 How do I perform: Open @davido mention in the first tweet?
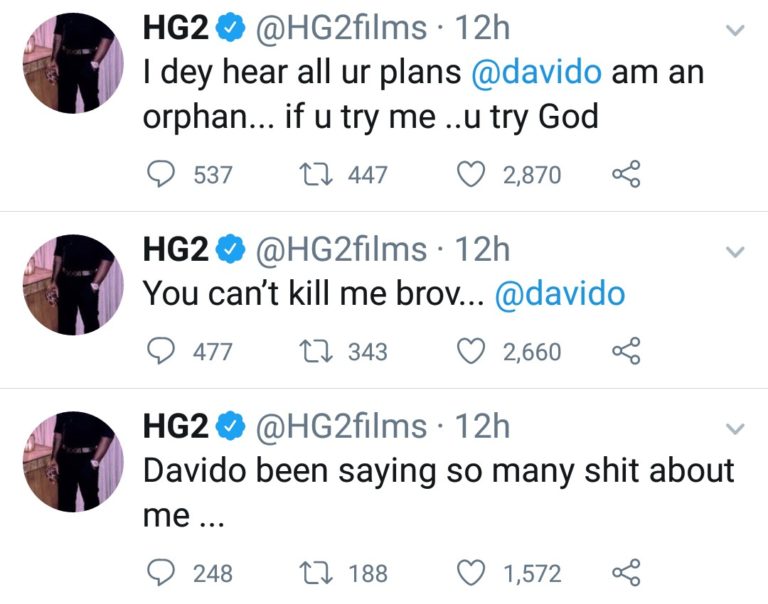(536, 72)
